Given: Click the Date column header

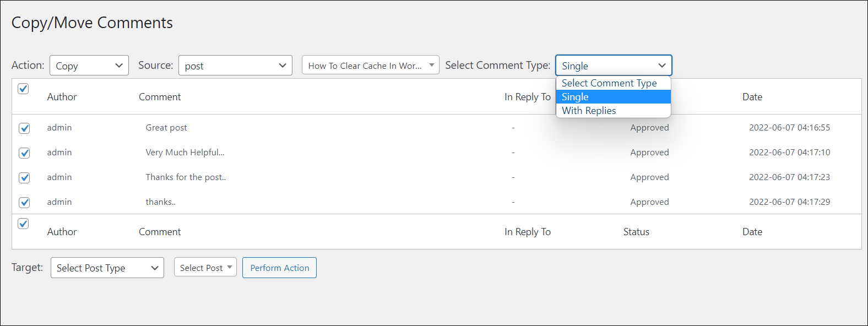Looking at the screenshot, I should coord(752,97).
